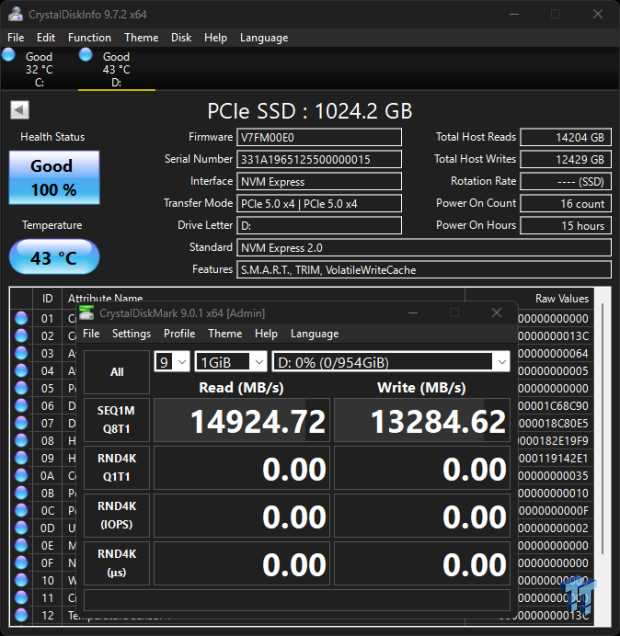
Task: Open CrystalDiskInfo Help menu
Action: coord(215,38)
